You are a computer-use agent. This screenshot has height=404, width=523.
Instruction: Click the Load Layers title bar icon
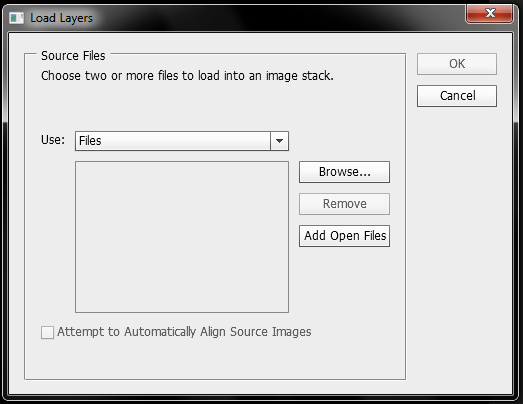(17, 18)
